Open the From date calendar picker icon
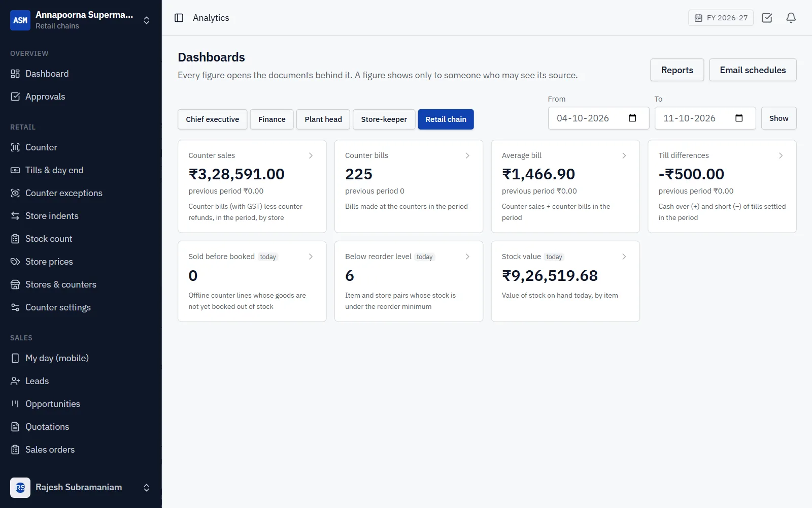 (x=632, y=118)
